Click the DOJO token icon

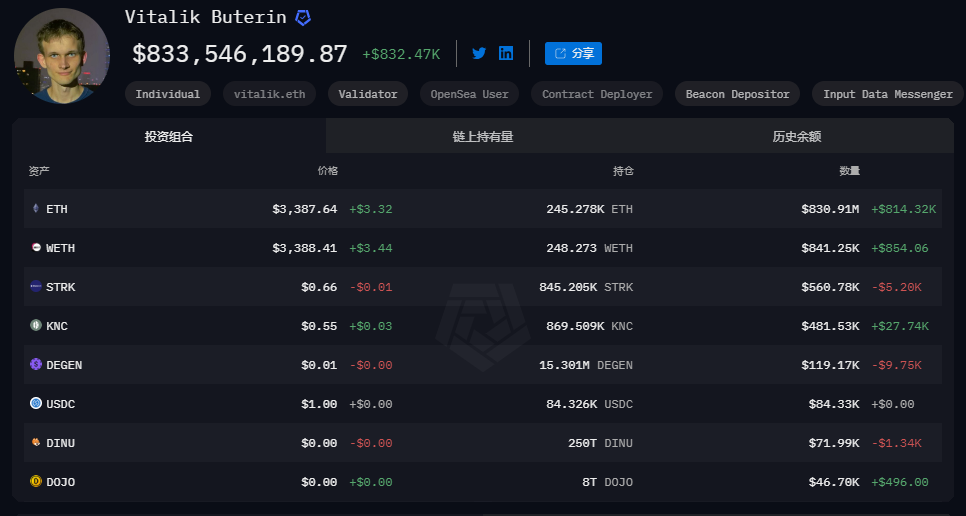[36, 481]
